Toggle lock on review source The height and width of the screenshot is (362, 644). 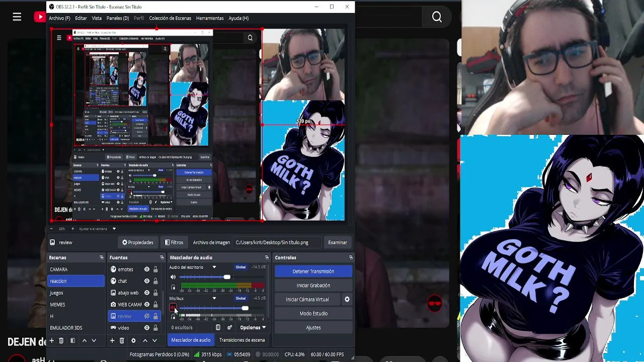coord(155,316)
